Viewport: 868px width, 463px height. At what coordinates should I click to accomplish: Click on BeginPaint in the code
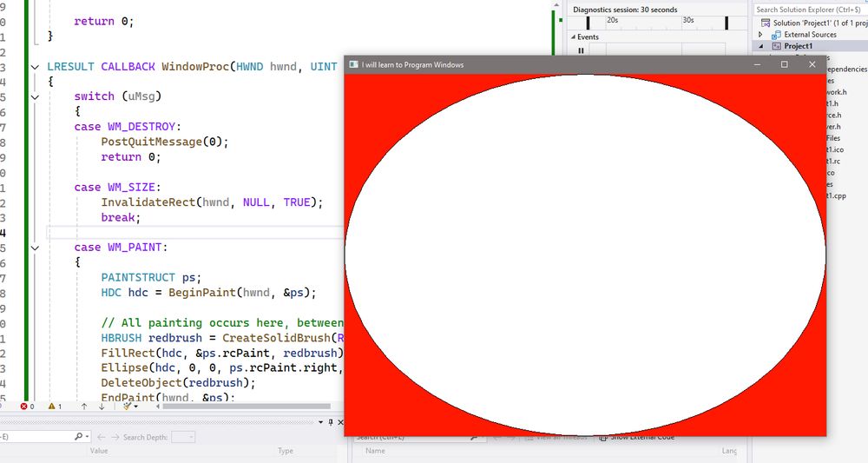202,293
